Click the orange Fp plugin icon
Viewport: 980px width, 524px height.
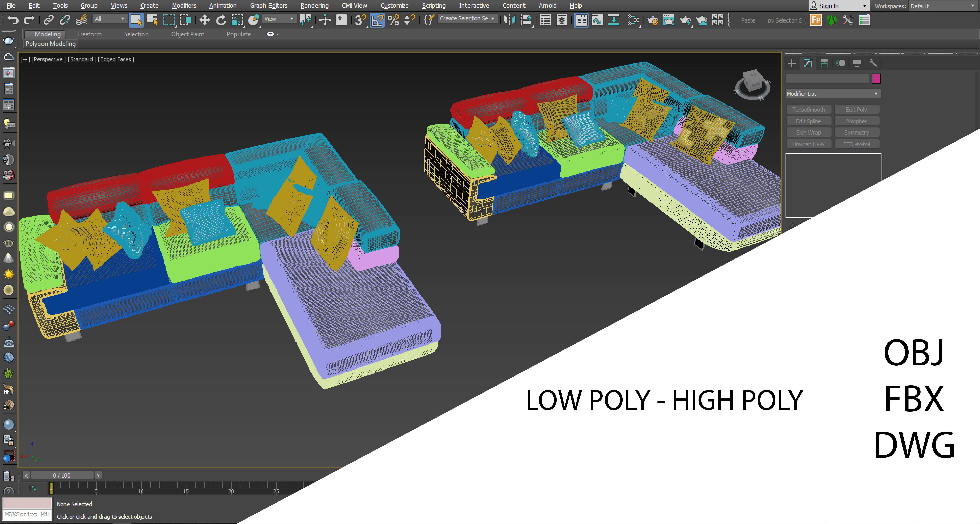coord(816,20)
